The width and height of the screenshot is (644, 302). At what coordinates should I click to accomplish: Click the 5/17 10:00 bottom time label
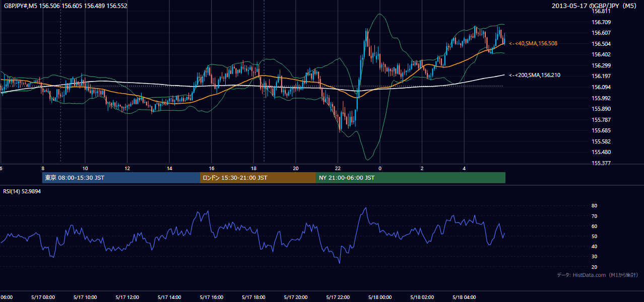[85, 297]
